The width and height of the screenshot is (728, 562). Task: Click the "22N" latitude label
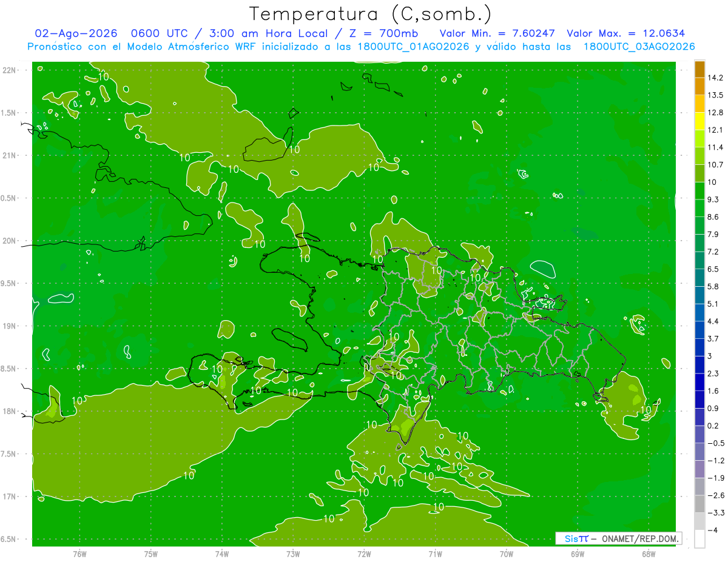tap(8, 70)
